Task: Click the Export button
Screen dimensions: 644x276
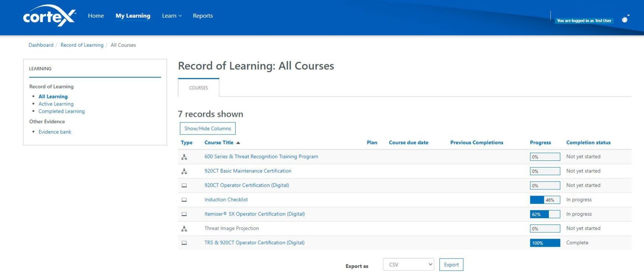Action: [451, 264]
